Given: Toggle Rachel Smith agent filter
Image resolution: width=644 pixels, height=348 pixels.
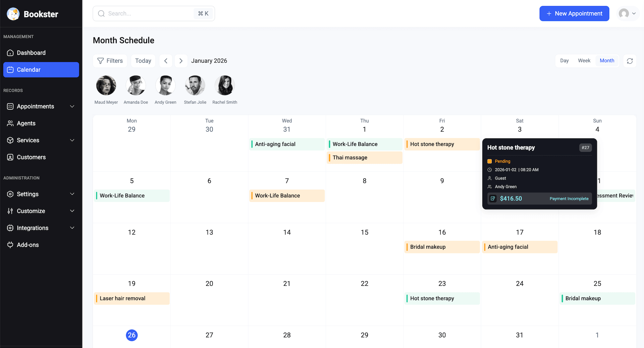Looking at the screenshot, I should [224, 86].
